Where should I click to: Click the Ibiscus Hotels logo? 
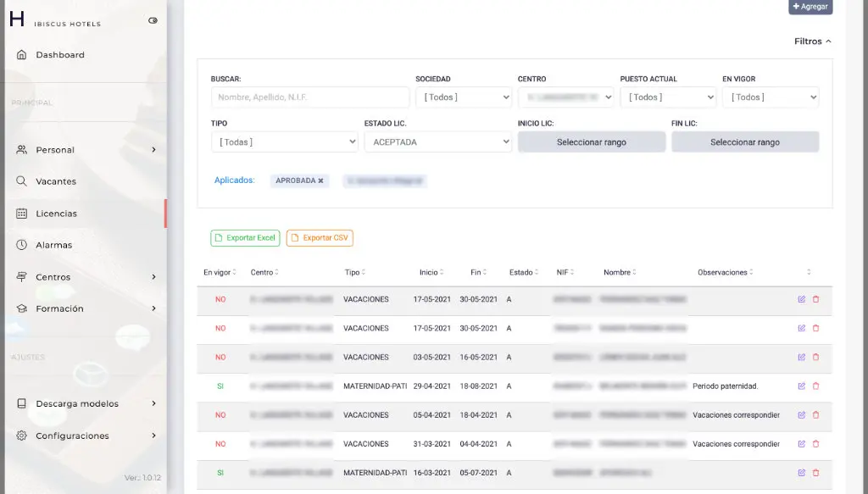click(x=55, y=20)
